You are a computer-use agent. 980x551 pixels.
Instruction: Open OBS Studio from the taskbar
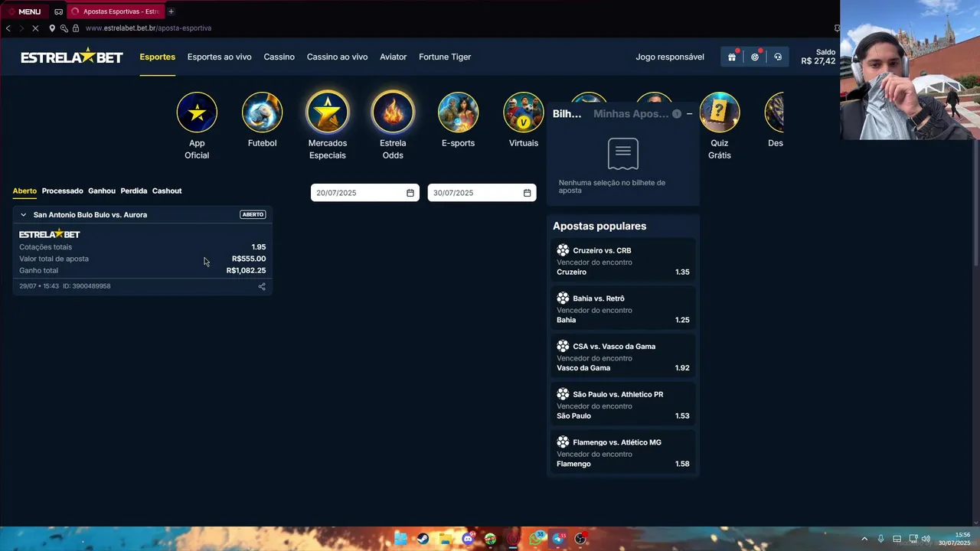point(580,539)
